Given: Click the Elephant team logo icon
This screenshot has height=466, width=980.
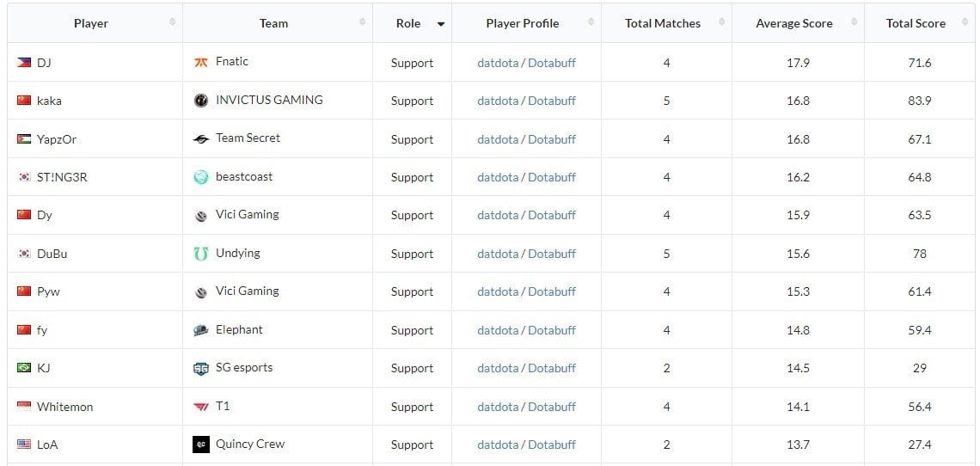Looking at the screenshot, I should pyautogui.click(x=200, y=330).
